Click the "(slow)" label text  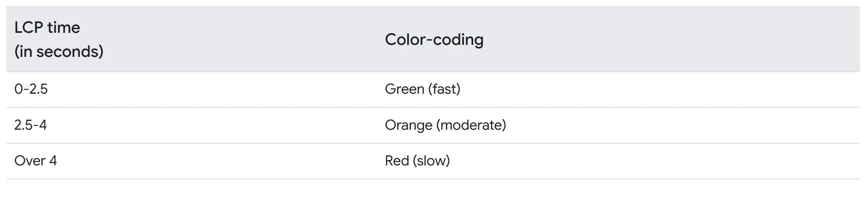point(432,161)
